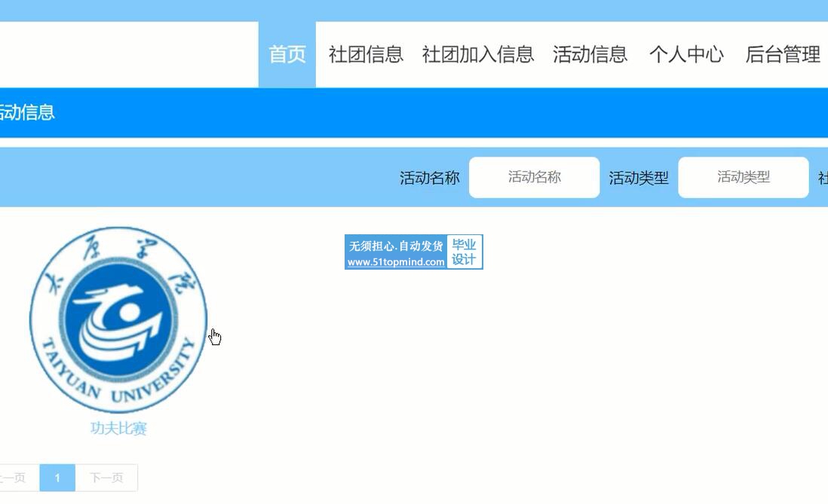
Task: Select page 1 in pagination
Action: [57, 478]
